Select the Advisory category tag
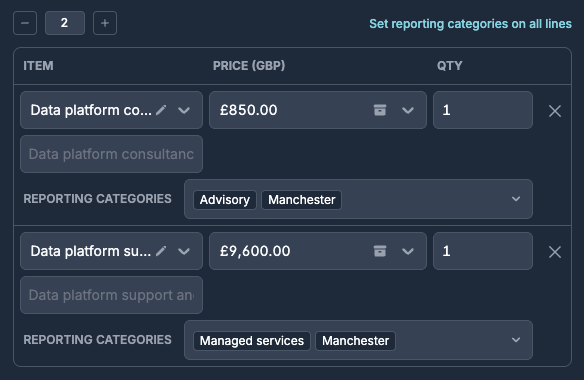584x380 pixels. 225,200
